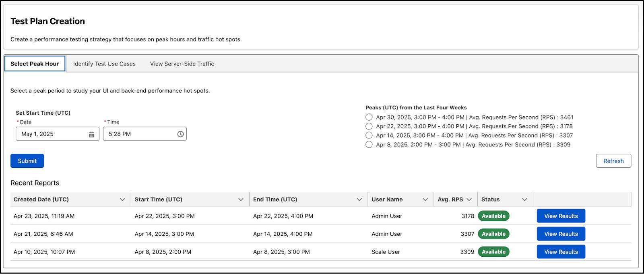The height and width of the screenshot is (274, 644).
Task: Open the clock icon in Time field
Action: pyautogui.click(x=180, y=134)
